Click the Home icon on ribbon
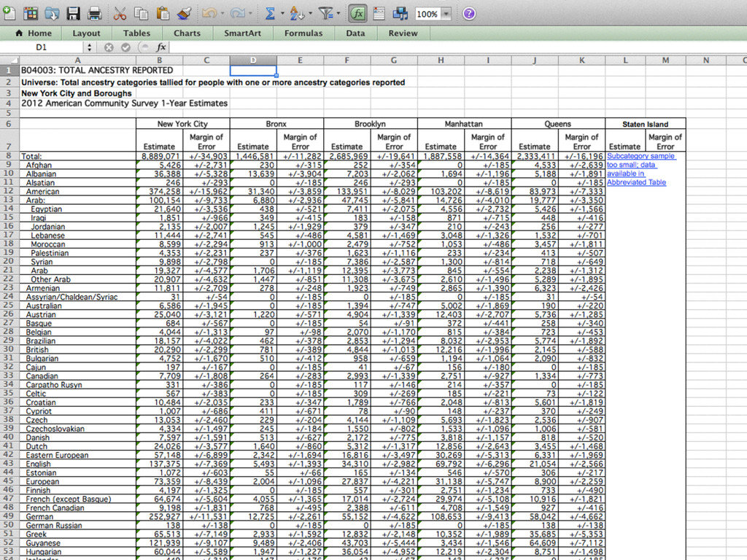The image size is (747, 560). 19,33
